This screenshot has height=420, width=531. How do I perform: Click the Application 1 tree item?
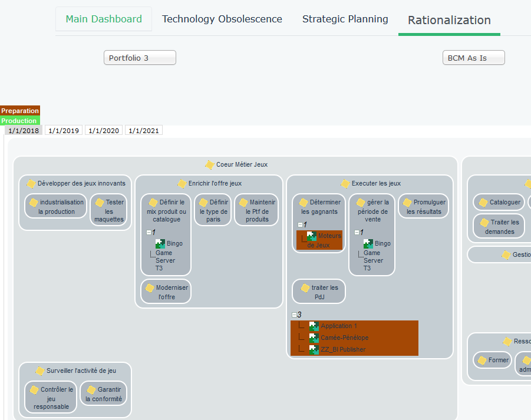pyautogui.click(x=338, y=326)
